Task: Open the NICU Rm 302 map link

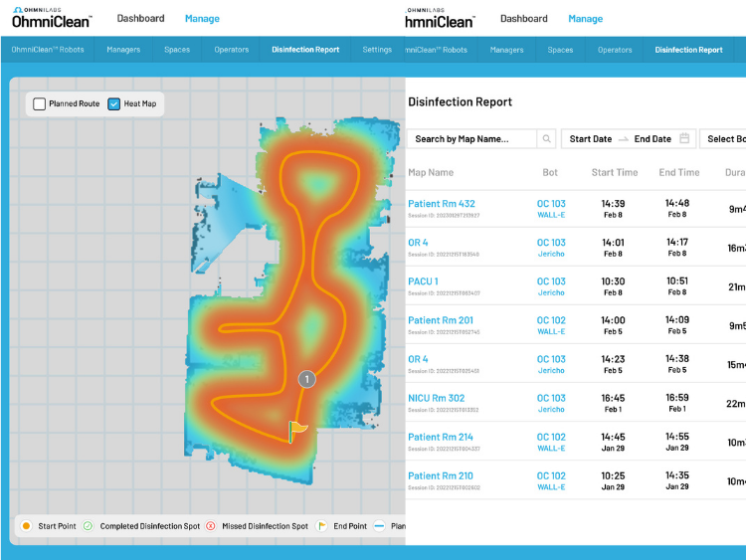Action: pos(436,398)
